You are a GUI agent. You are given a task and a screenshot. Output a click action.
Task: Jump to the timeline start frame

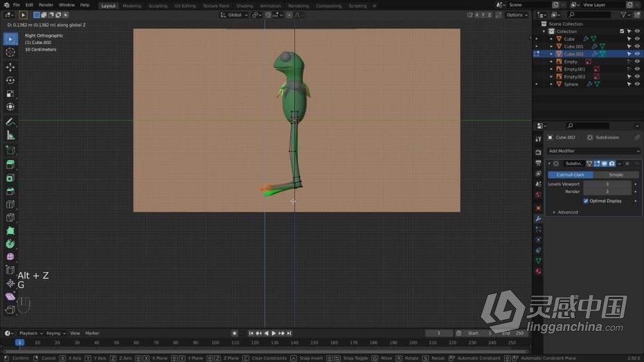click(251, 333)
